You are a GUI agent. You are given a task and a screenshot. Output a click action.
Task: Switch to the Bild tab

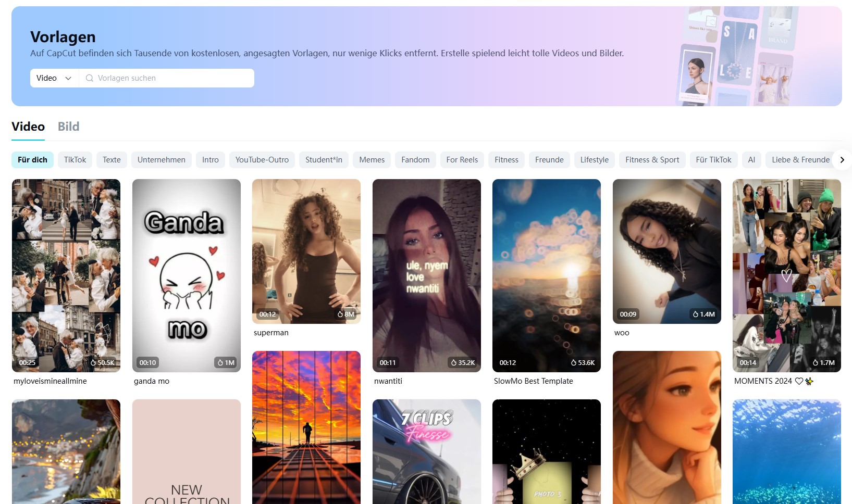(x=68, y=127)
